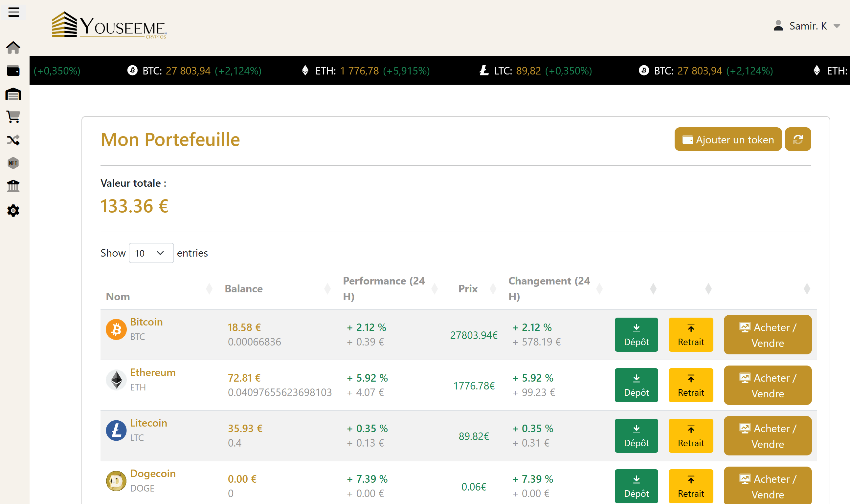The height and width of the screenshot is (504, 850).
Task: Sort table by Balance column
Action: [244, 289]
